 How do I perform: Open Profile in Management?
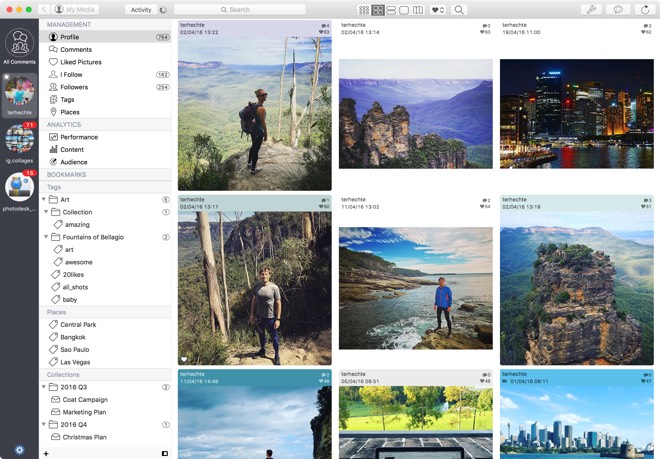click(x=105, y=37)
